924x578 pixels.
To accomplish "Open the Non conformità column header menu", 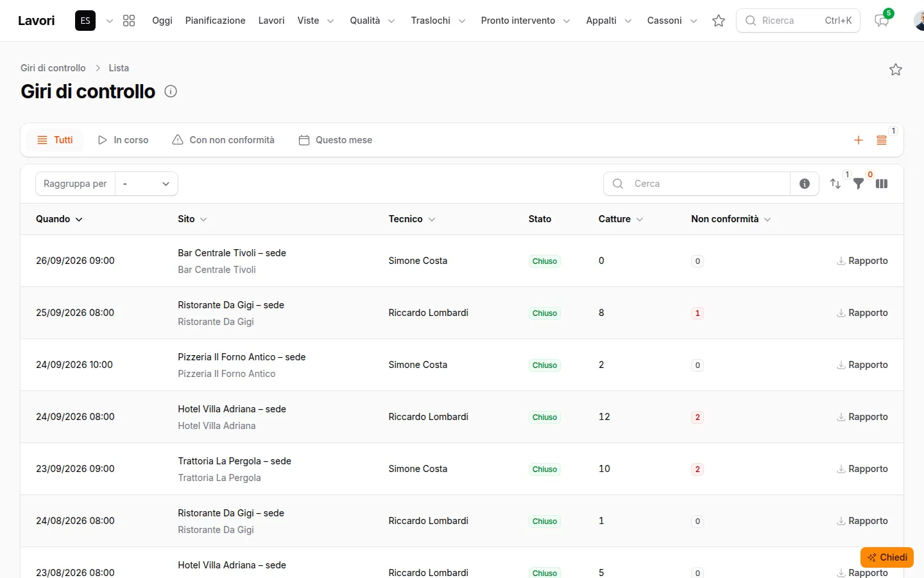I will tap(731, 219).
